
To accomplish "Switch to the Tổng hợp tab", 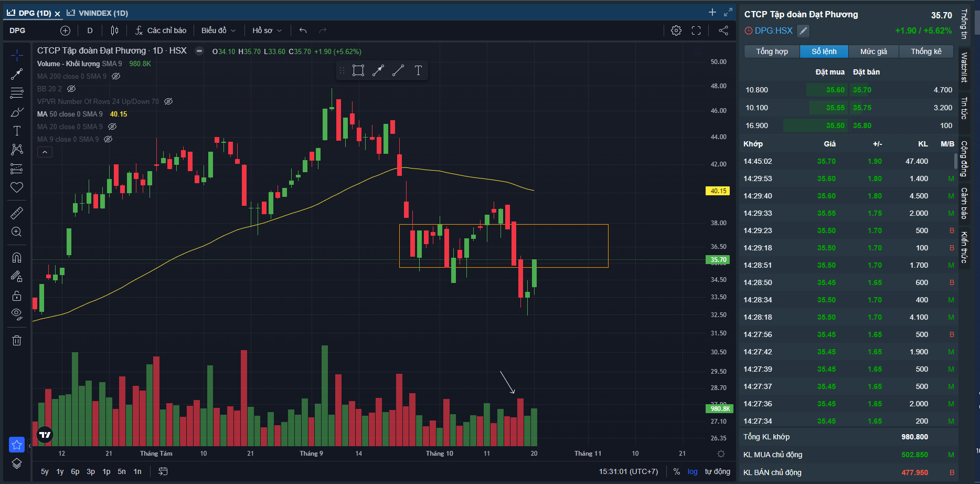I will 772,51.
